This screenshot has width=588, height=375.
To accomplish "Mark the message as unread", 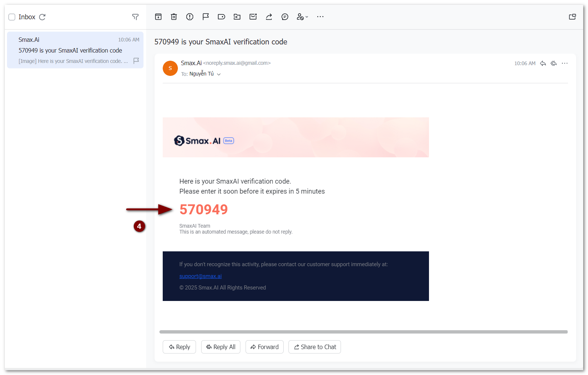I will point(253,17).
